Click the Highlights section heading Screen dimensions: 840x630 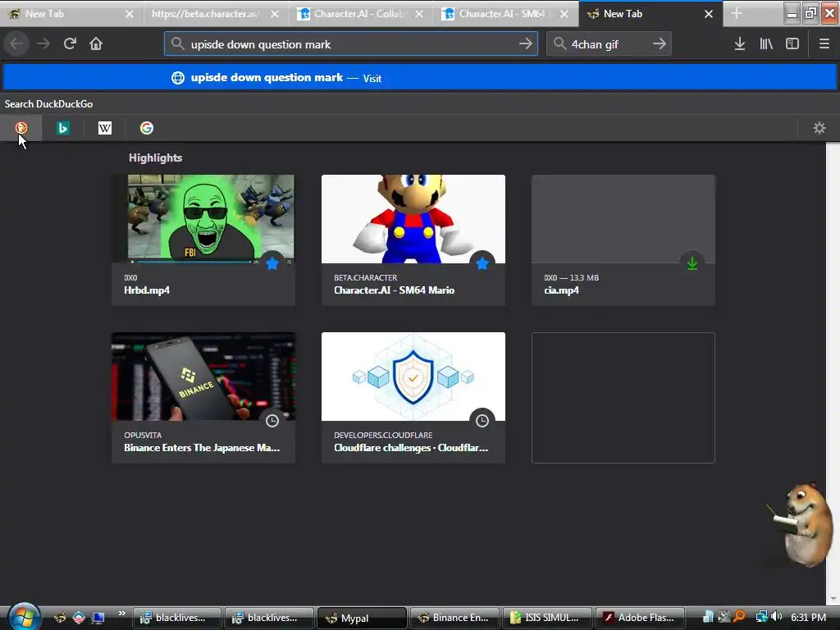pos(155,157)
